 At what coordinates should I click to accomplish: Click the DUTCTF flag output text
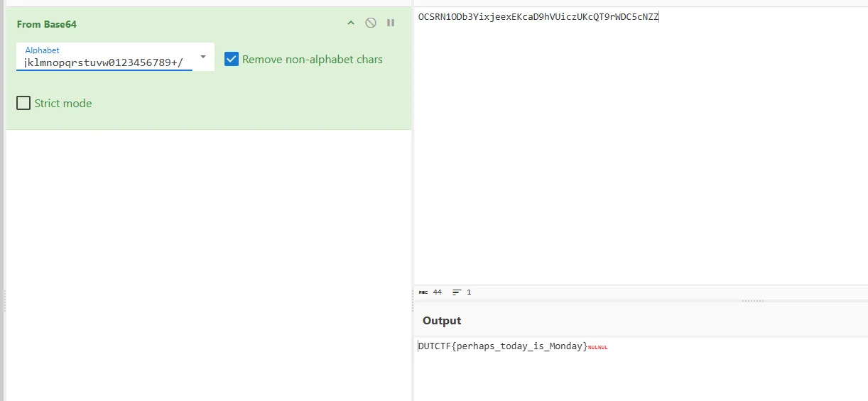(x=502, y=346)
